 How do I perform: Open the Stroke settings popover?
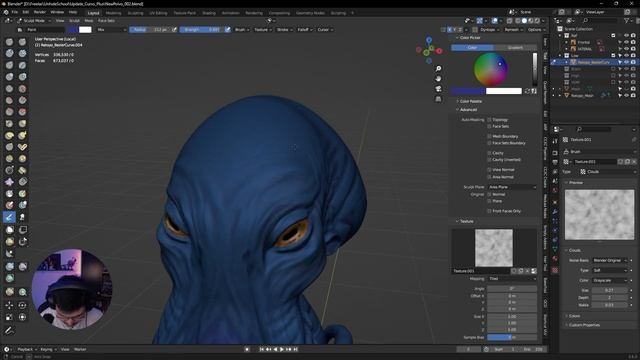tap(284, 30)
